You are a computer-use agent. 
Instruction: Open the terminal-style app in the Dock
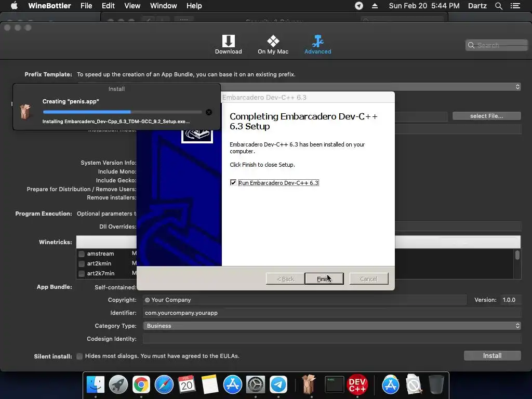coord(334,385)
